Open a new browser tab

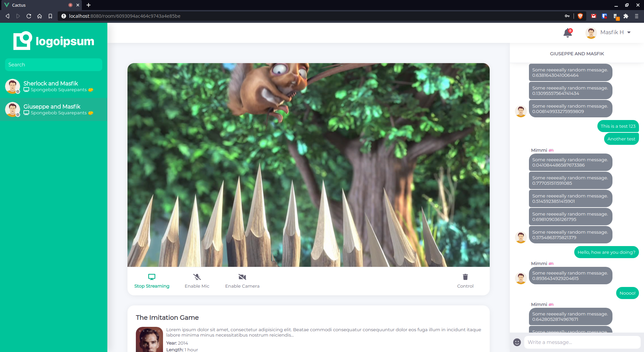(x=89, y=5)
